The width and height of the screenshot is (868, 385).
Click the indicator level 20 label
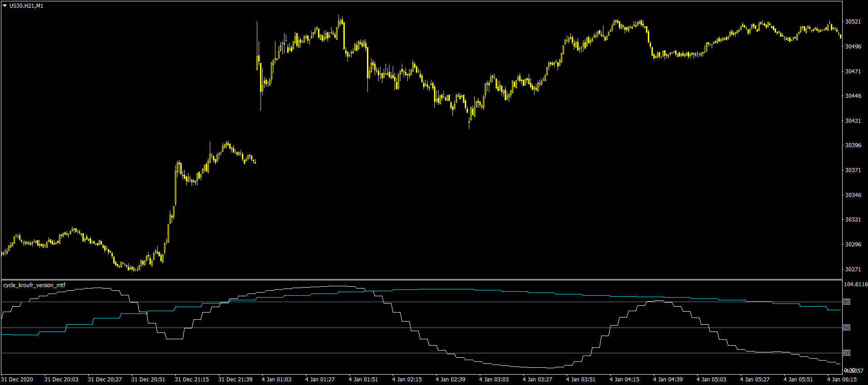coord(847,353)
